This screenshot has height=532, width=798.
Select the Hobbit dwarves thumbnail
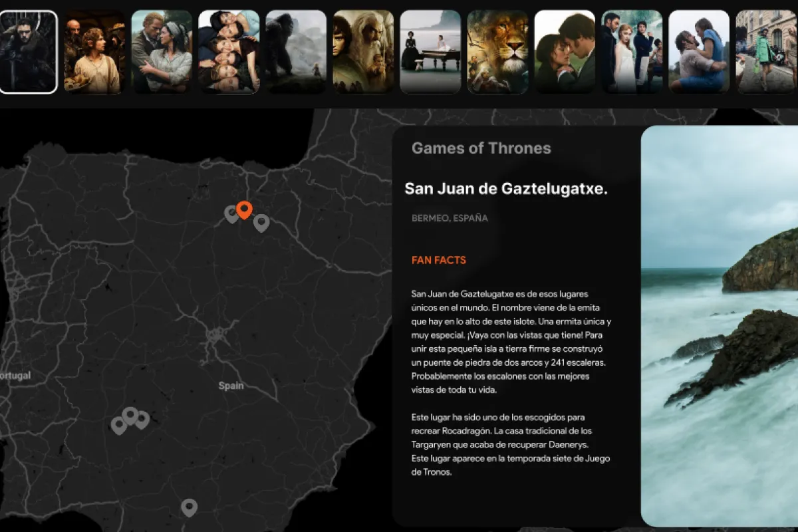tap(95, 52)
